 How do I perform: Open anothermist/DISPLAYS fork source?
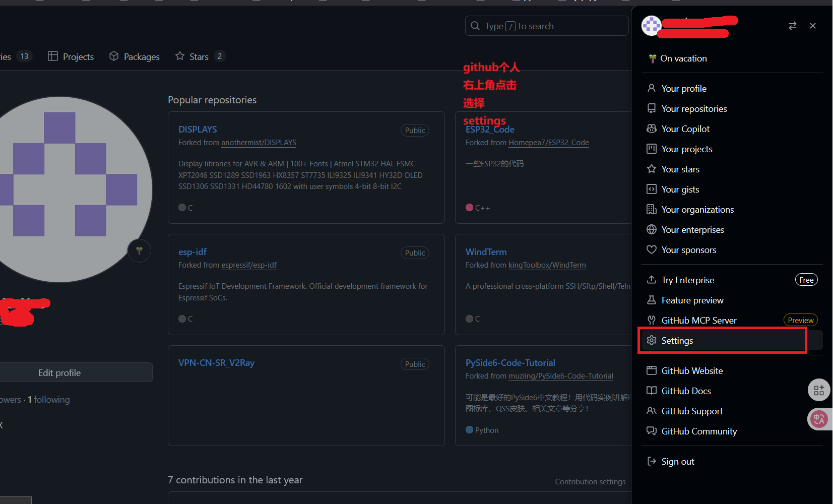pyautogui.click(x=259, y=143)
